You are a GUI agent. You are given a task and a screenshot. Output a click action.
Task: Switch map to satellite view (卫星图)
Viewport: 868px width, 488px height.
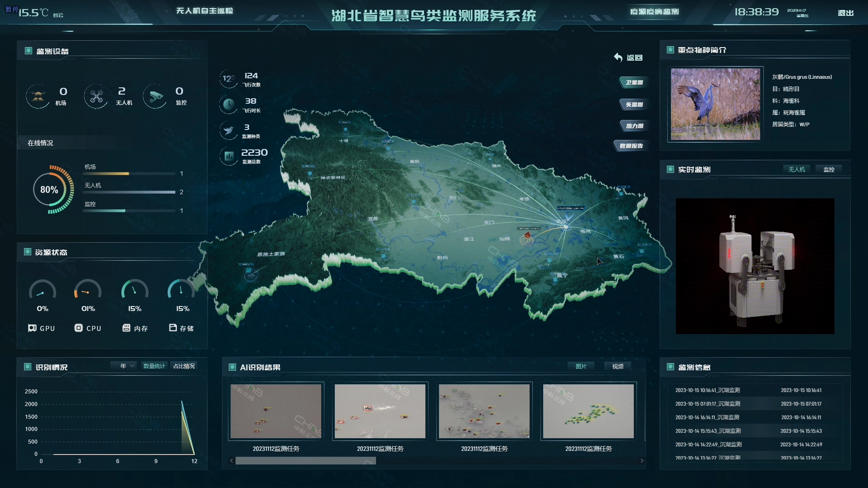click(634, 82)
